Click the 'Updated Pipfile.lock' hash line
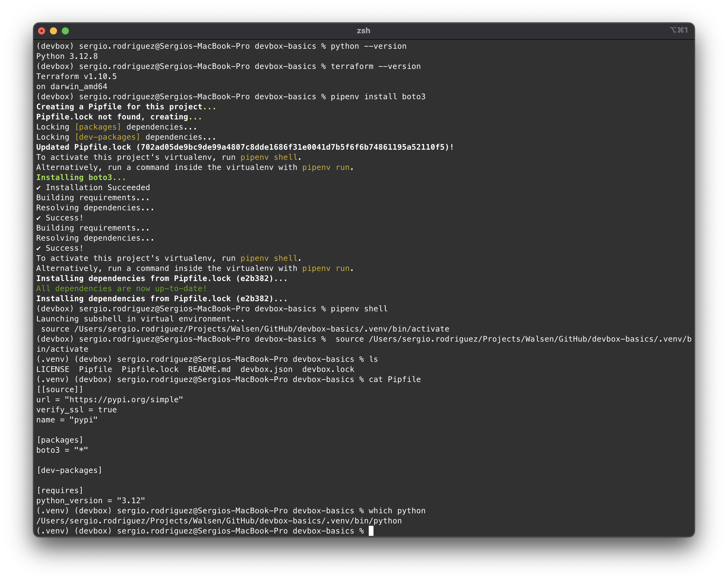Viewport: 728px width, 581px height. click(x=245, y=147)
